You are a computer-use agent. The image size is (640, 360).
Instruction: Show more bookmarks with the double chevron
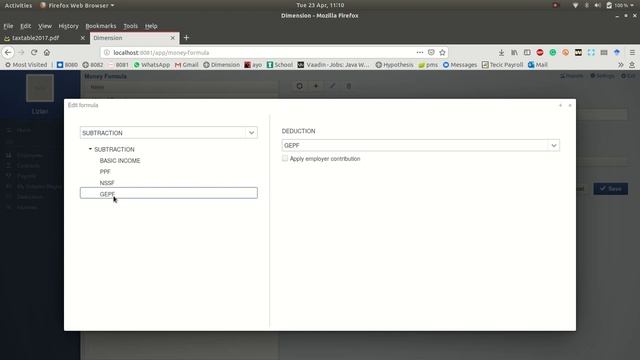point(620,64)
